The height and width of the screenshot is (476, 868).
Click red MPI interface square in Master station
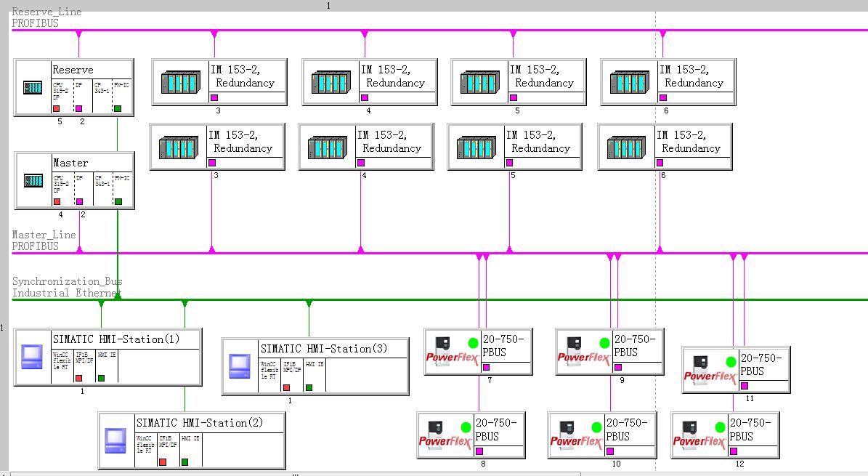[57, 202]
